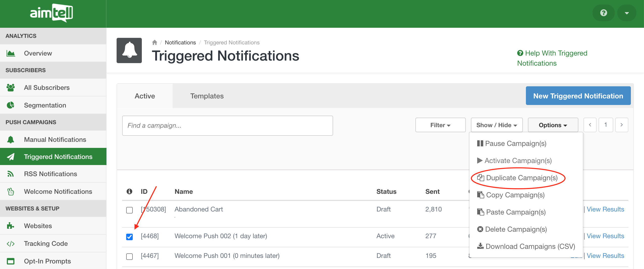The height and width of the screenshot is (269, 644).
Task: Choose Duplicate Campaign(s) from Options menu
Action: (522, 178)
